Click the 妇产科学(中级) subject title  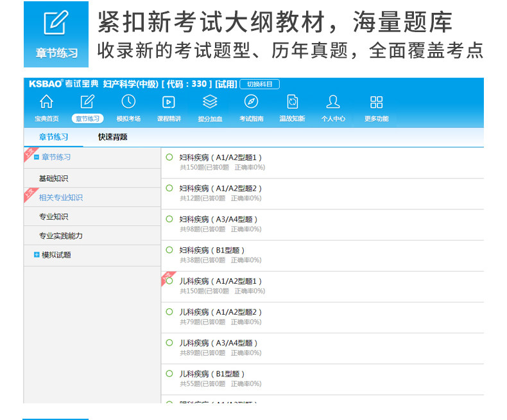[131, 84]
